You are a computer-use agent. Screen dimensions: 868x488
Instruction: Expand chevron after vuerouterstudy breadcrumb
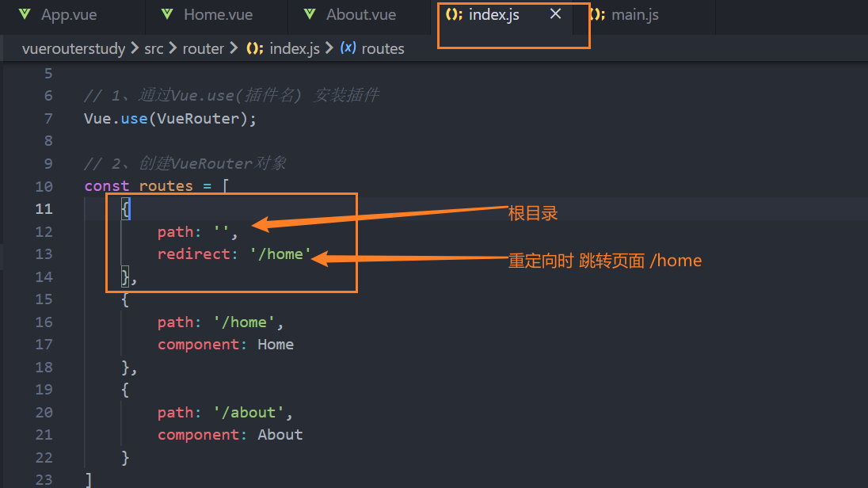(135, 49)
